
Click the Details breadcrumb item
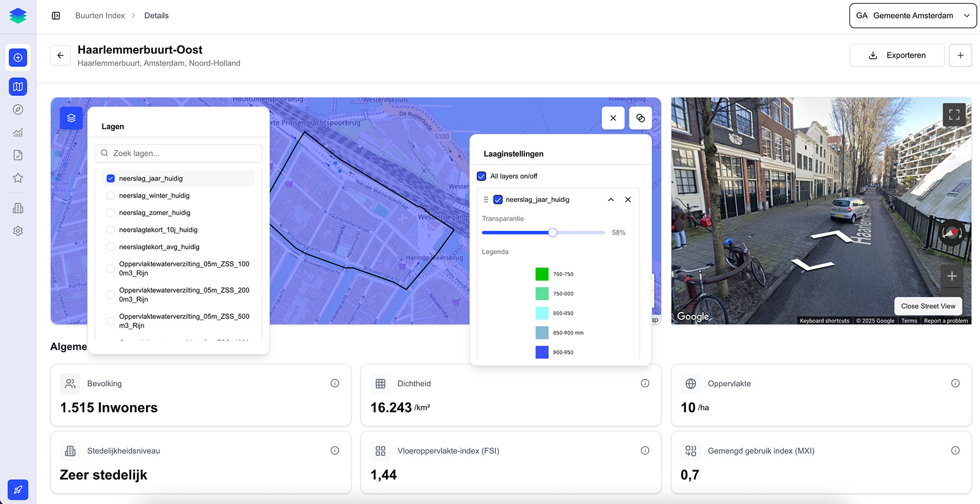click(x=156, y=16)
